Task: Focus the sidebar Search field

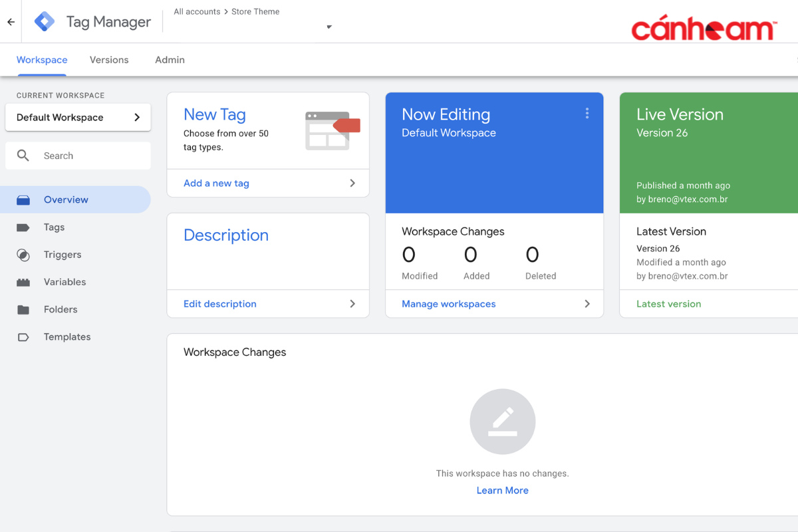Action: 78,156
